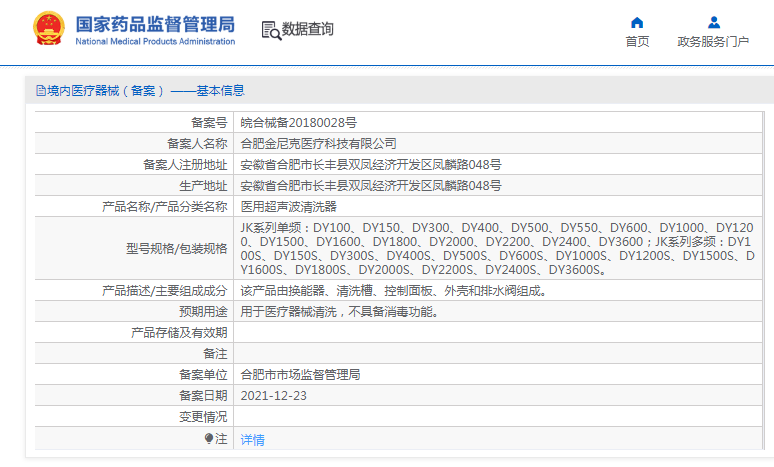
Task: Click the National Medical Products Administration subtitle
Action: [155, 41]
